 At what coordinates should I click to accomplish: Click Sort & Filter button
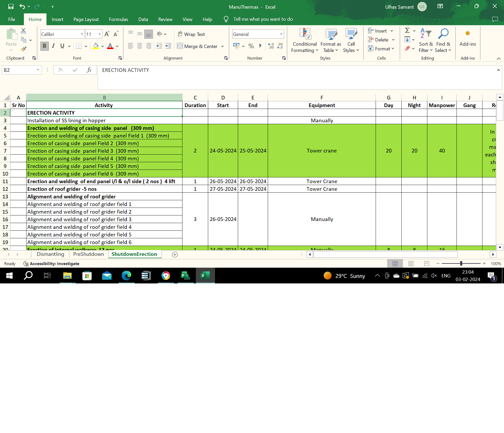426,41
